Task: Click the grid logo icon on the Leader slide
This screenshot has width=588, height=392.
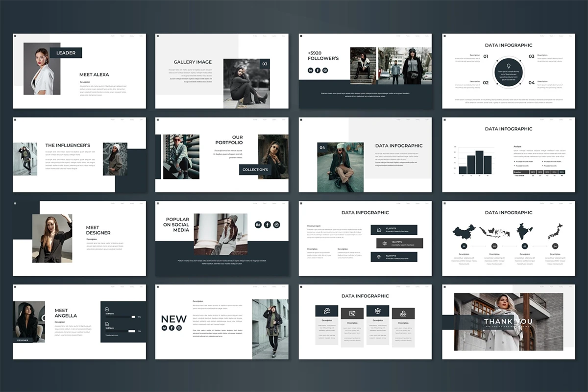Action: (15, 36)
